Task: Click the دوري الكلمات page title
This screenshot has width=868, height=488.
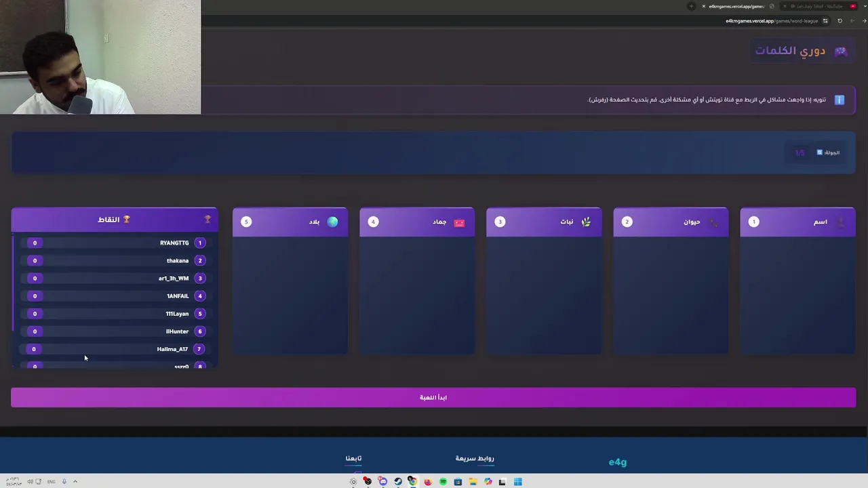Action: pyautogui.click(x=790, y=51)
